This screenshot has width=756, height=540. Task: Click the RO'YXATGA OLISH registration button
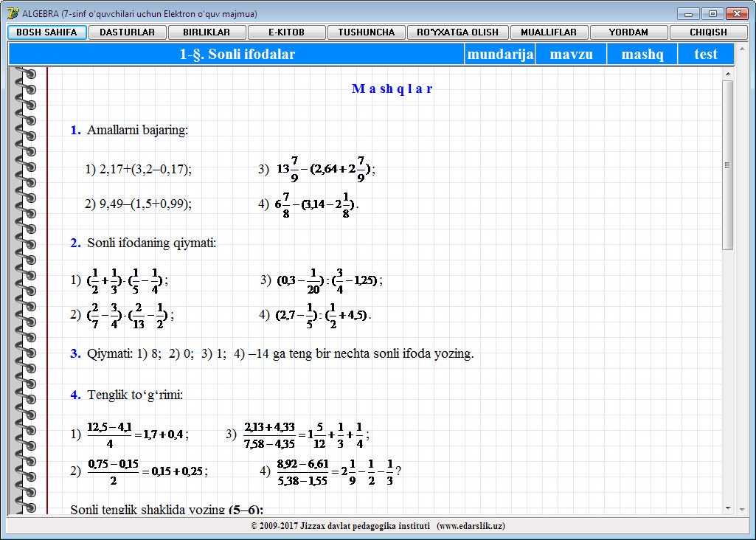[x=457, y=32]
